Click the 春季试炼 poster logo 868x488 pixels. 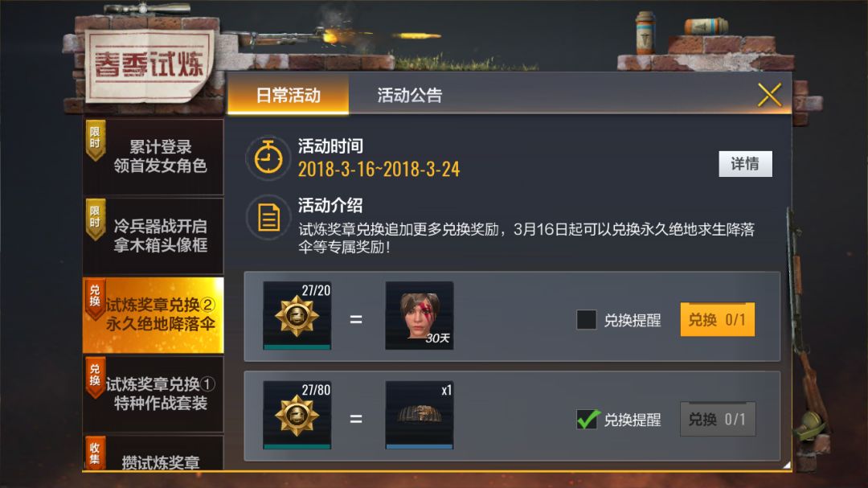point(149,66)
